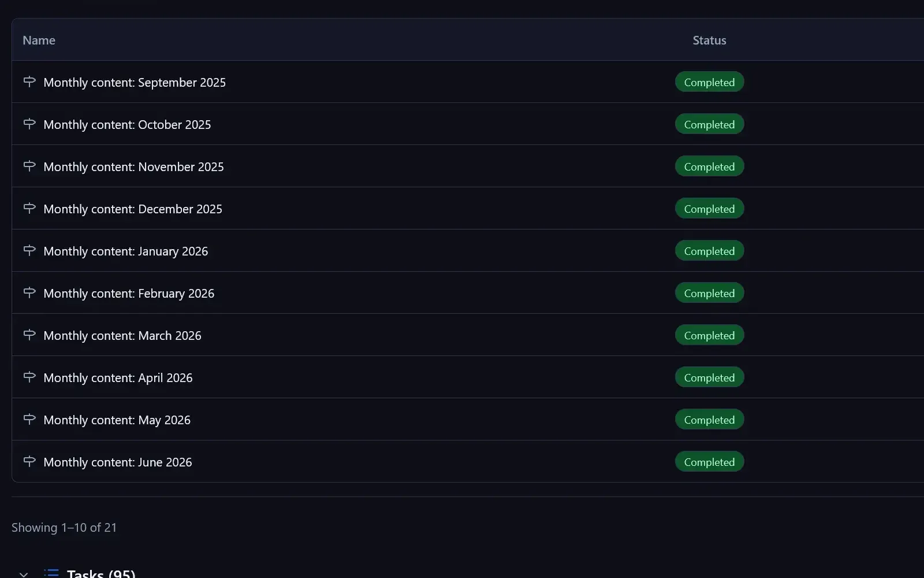Click Completed badge for June 2026
The width and height of the screenshot is (924, 578).
(709, 462)
